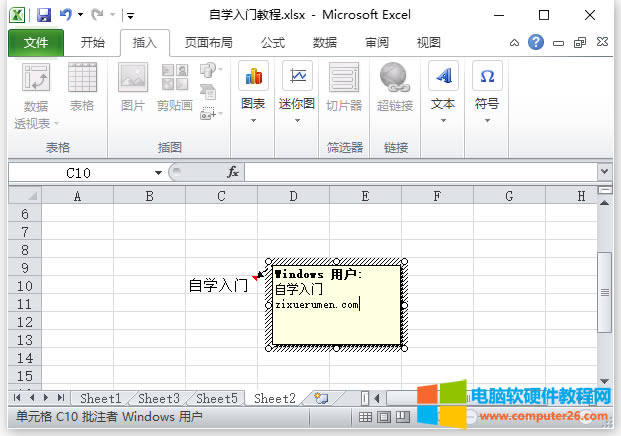The image size is (621, 436).
Task: Click the 数据透视表 PivotTable icon
Action: click(x=36, y=77)
